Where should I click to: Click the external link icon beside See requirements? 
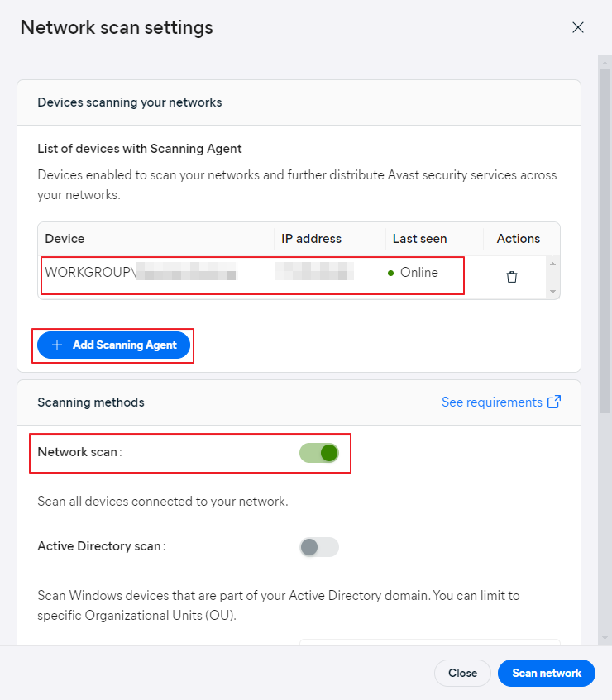point(554,402)
